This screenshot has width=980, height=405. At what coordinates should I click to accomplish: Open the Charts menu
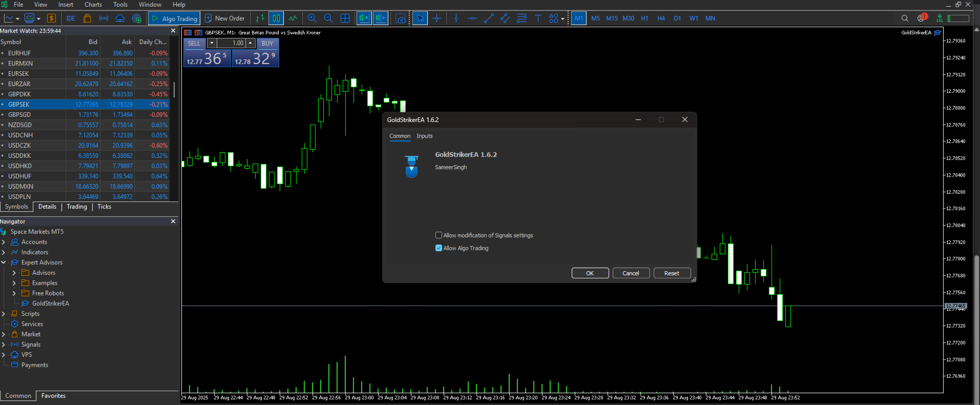coord(93,5)
